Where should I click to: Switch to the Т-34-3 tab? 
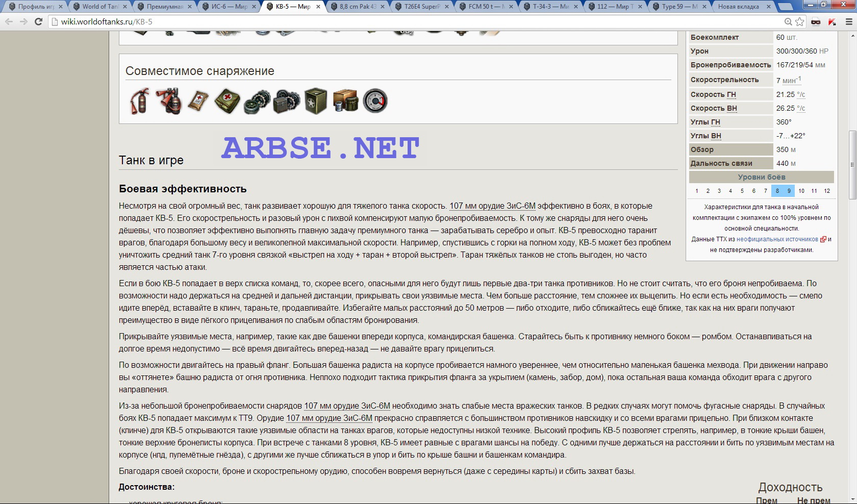pos(550,7)
